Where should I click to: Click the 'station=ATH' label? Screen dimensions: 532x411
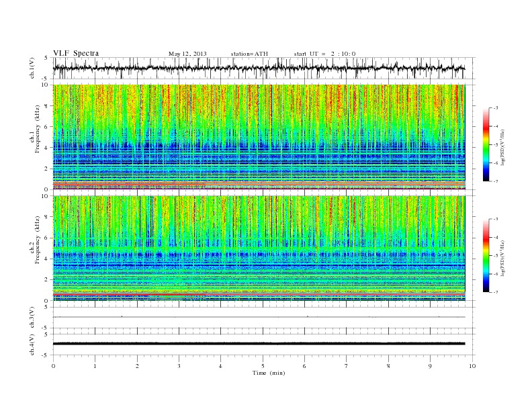[x=249, y=54]
